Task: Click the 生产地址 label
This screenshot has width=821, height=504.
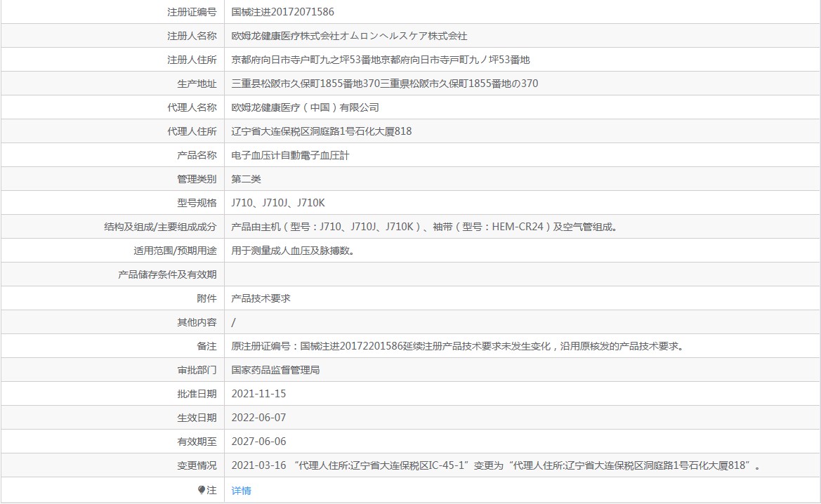Action: point(197,84)
